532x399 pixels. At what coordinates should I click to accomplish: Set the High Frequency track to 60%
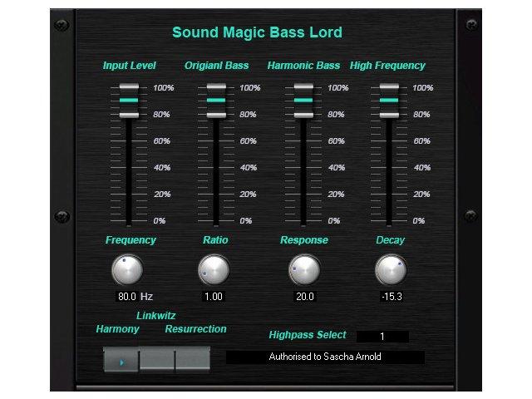click(x=389, y=140)
